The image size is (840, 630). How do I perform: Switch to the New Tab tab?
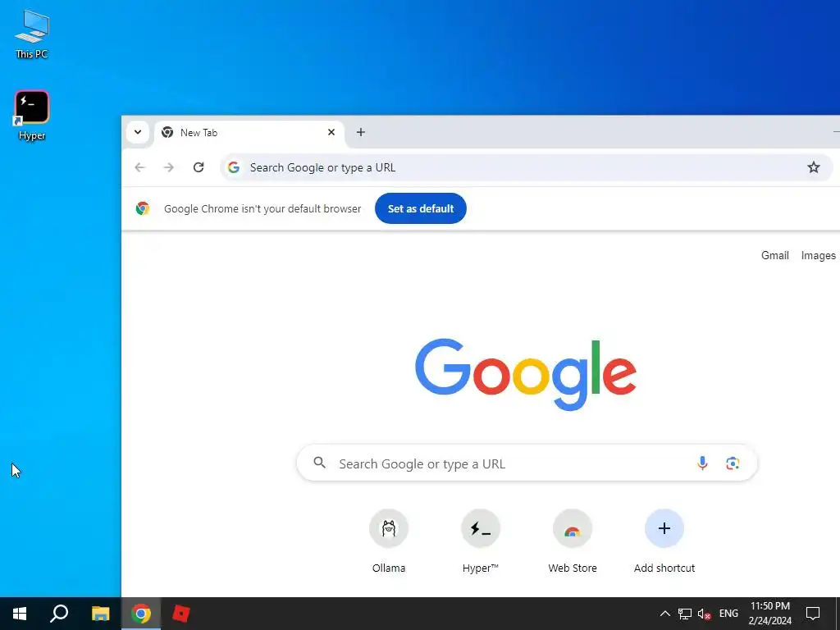(249, 132)
